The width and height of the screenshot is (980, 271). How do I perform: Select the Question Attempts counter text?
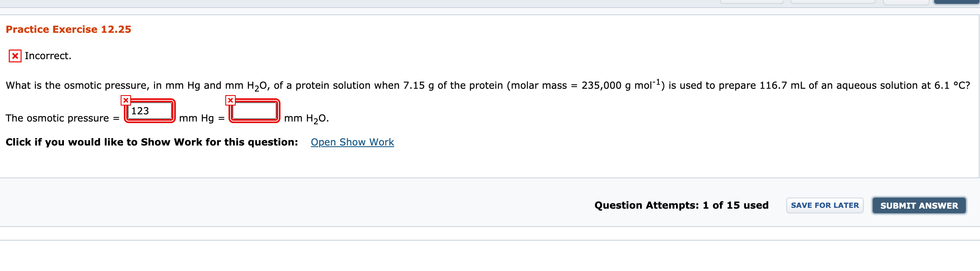tap(681, 205)
